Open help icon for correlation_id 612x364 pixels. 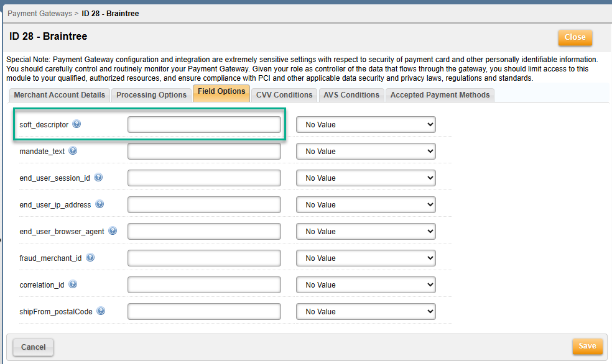tap(73, 284)
